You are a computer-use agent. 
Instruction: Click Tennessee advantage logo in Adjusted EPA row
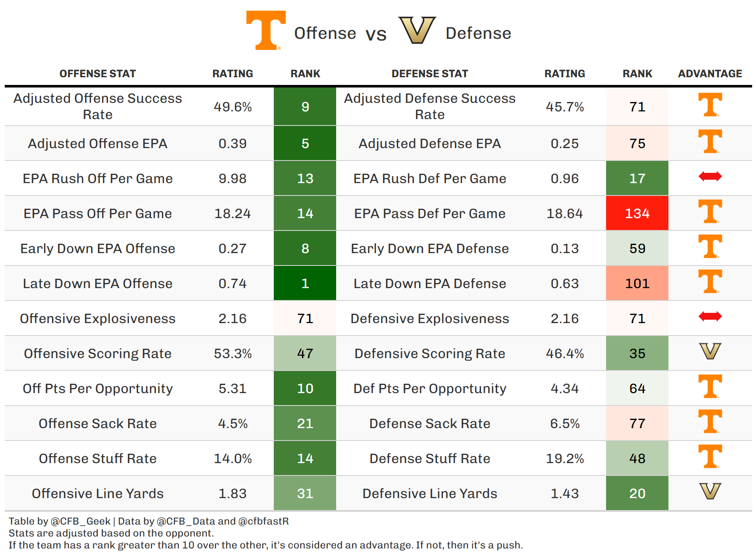click(x=710, y=141)
